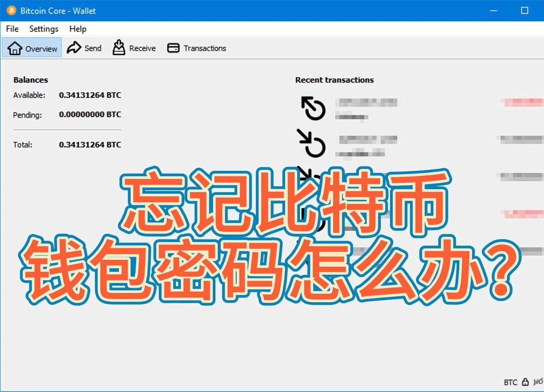Open the Transactions tab

(x=196, y=48)
